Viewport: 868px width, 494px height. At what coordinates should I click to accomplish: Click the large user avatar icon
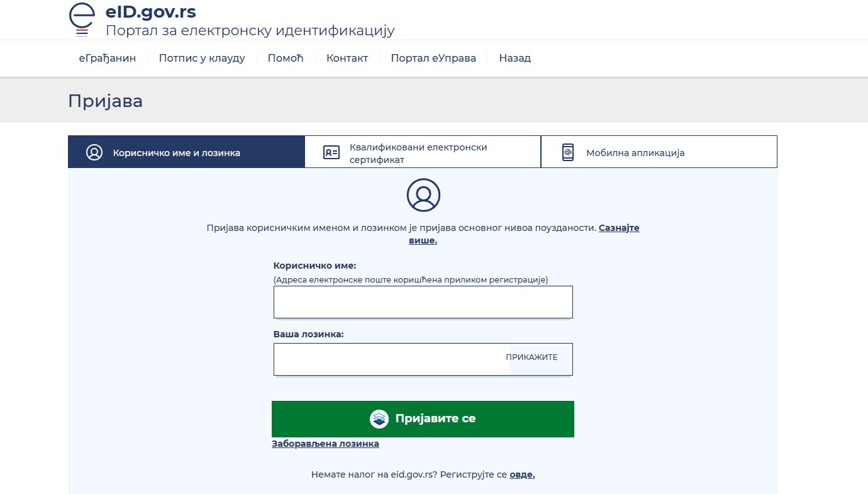[423, 195]
